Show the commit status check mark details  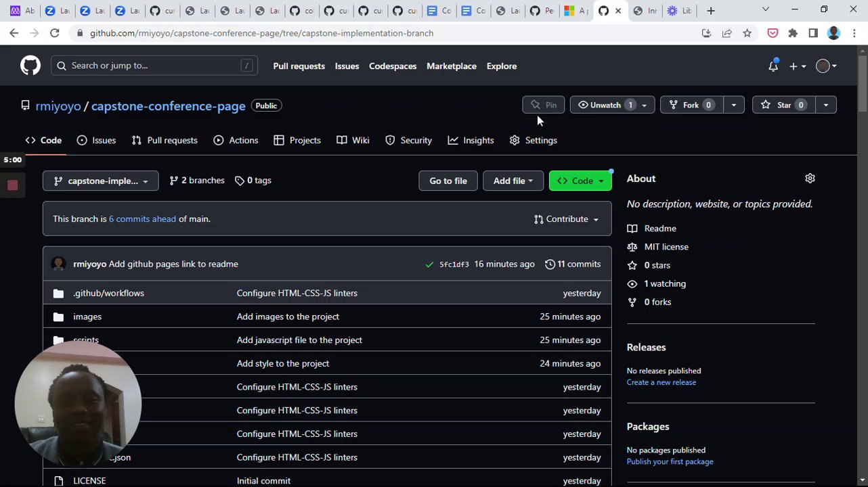pyautogui.click(x=429, y=264)
